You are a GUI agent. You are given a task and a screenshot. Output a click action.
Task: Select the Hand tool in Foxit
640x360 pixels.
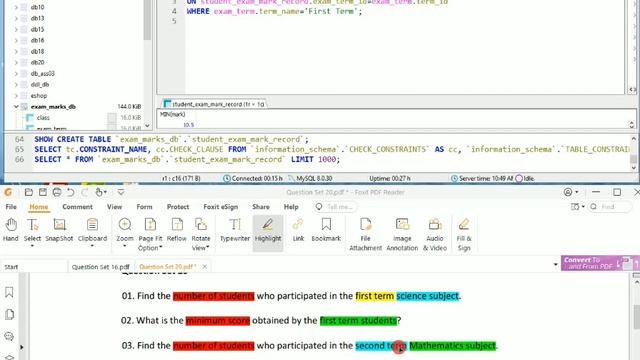point(11,230)
